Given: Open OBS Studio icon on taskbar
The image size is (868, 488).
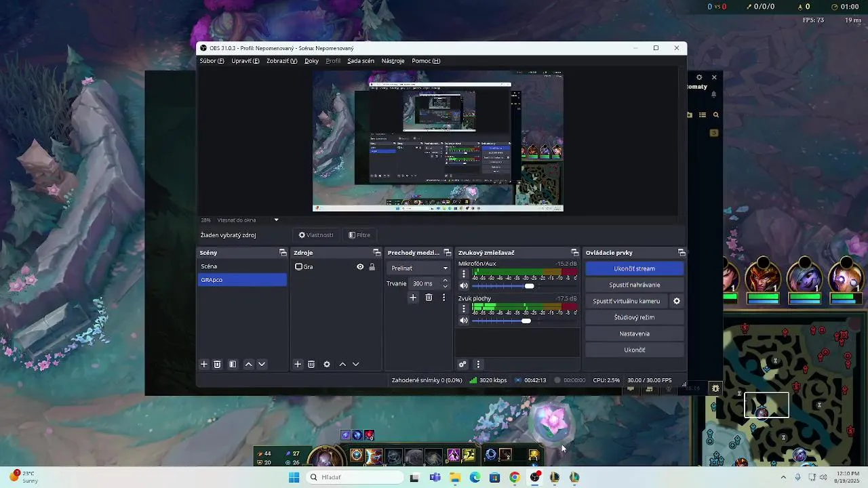Looking at the screenshot, I should (x=535, y=477).
